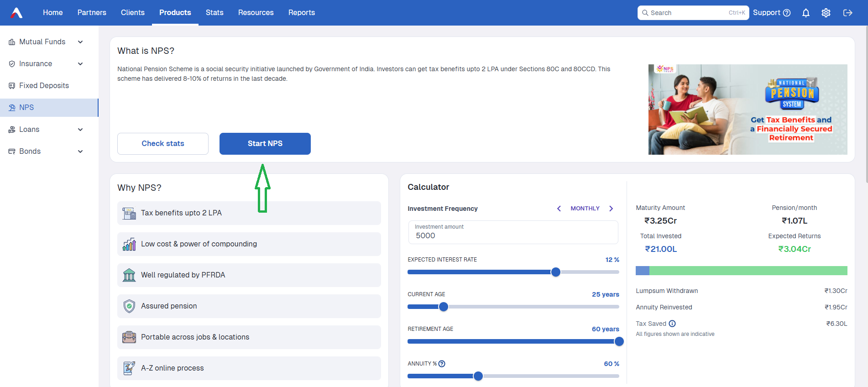Open the Products tab
This screenshot has width=868, height=387.
click(175, 13)
